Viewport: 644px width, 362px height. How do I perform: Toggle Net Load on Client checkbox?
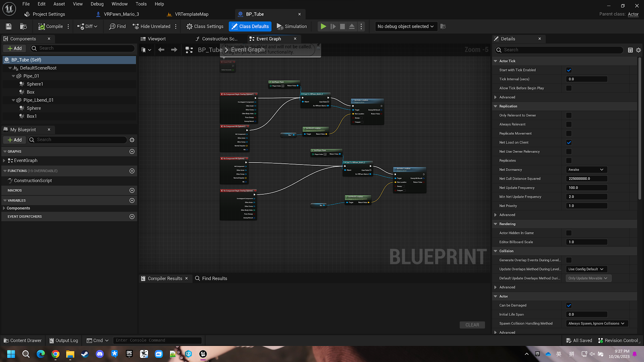click(x=569, y=142)
